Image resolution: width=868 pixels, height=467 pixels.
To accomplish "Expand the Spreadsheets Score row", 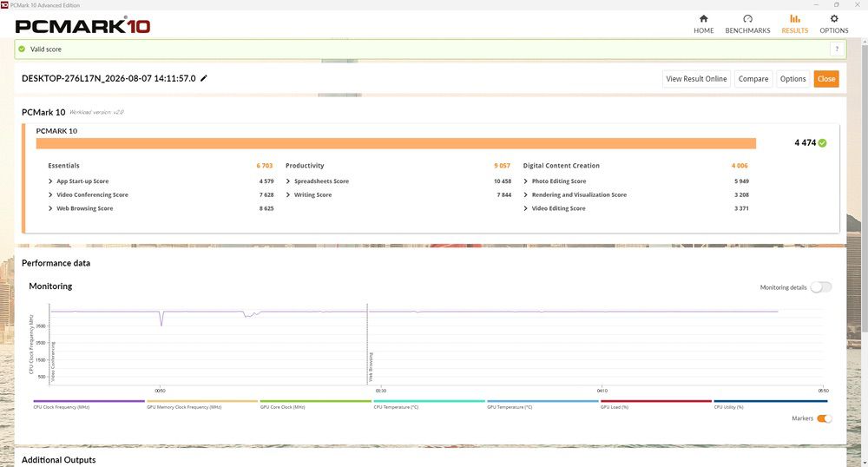I will point(317,181).
